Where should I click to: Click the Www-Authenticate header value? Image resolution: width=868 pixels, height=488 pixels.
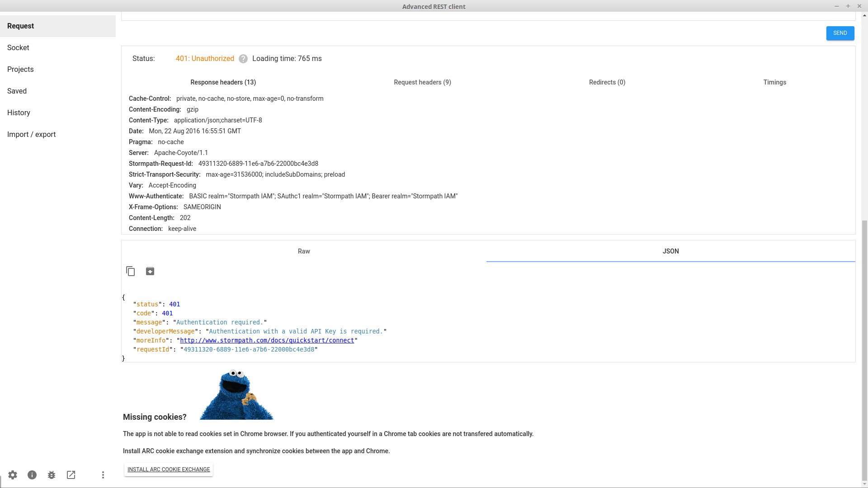pyautogui.click(x=323, y=196)
